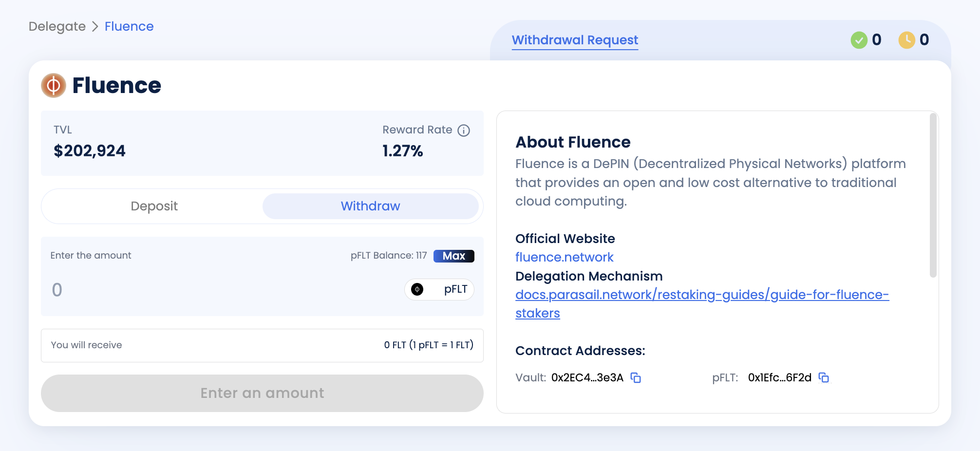Click the Fluence page title
Viewport: 980px width, 451px height.
[x=117, y=86]
